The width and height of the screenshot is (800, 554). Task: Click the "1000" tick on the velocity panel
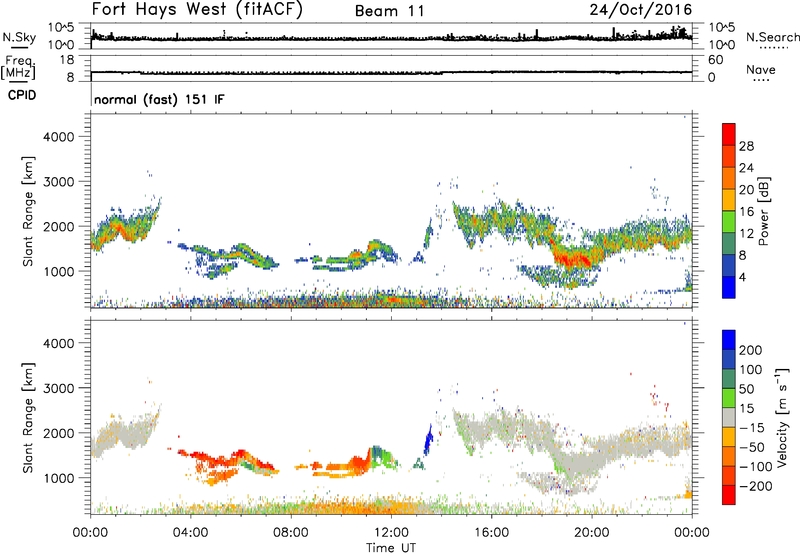point(59,478)
